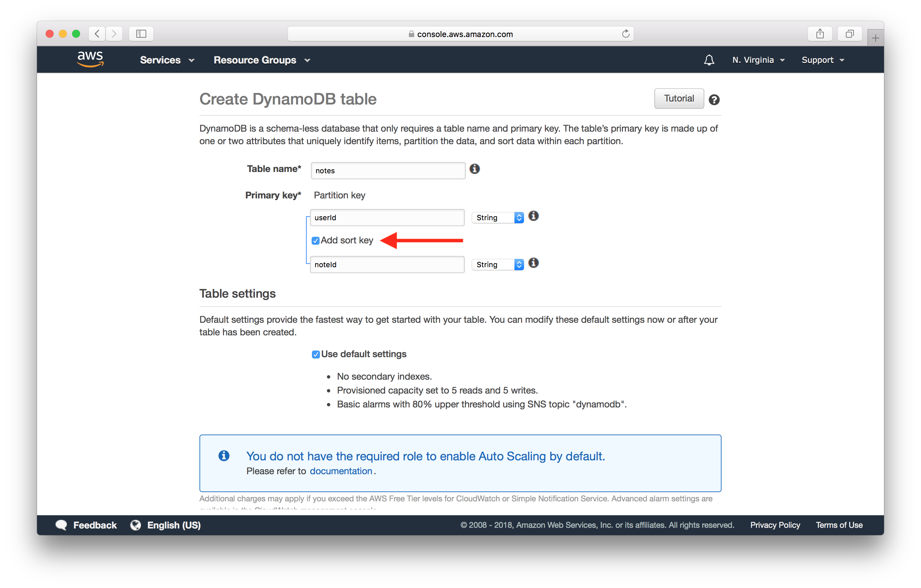This screenshot has width=921, height=588.
Task: Click info icon next to Table name
Action: 474,169
